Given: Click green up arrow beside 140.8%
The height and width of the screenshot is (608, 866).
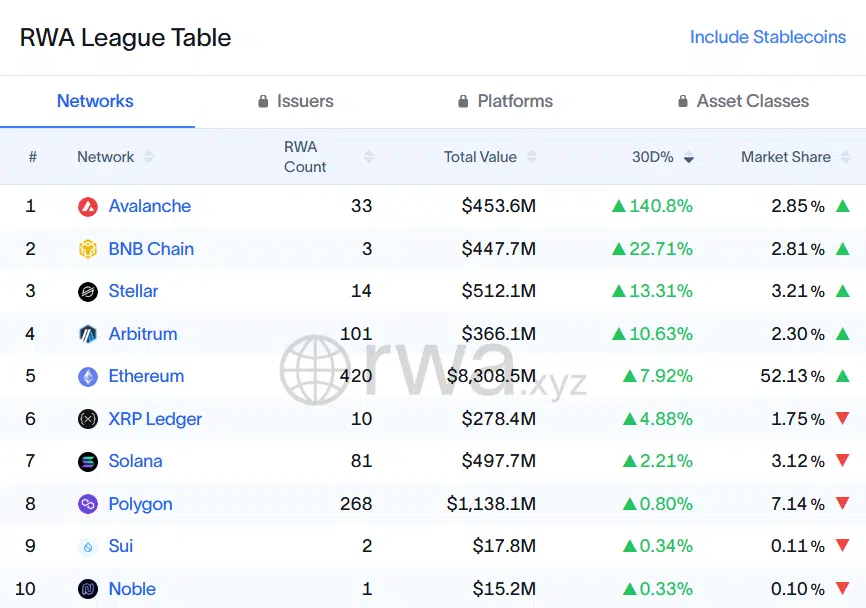Looking at the screenshot, I should click(x=619, y=207).
